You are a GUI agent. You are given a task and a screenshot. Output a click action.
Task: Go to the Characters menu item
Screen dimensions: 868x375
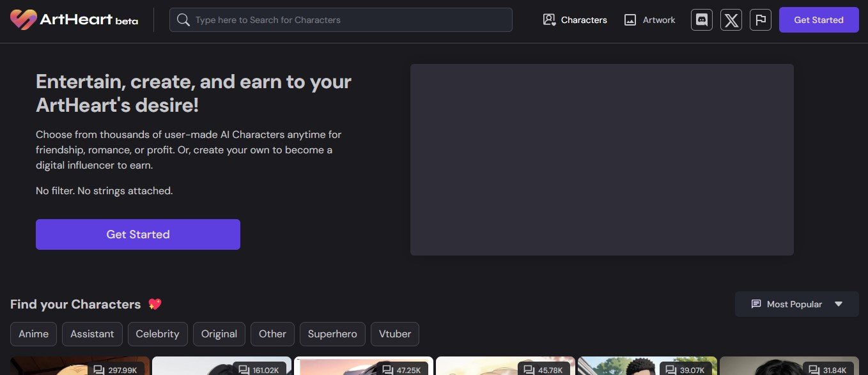tap(584, 20)
